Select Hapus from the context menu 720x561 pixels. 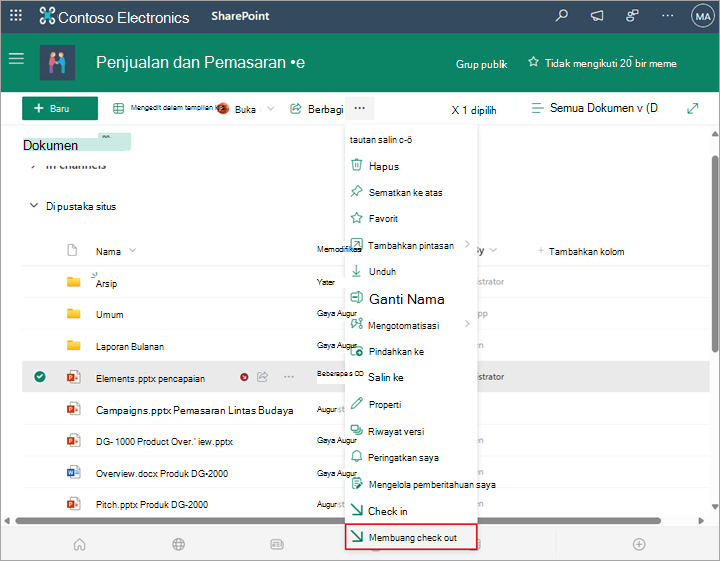[x=411, y=166]
